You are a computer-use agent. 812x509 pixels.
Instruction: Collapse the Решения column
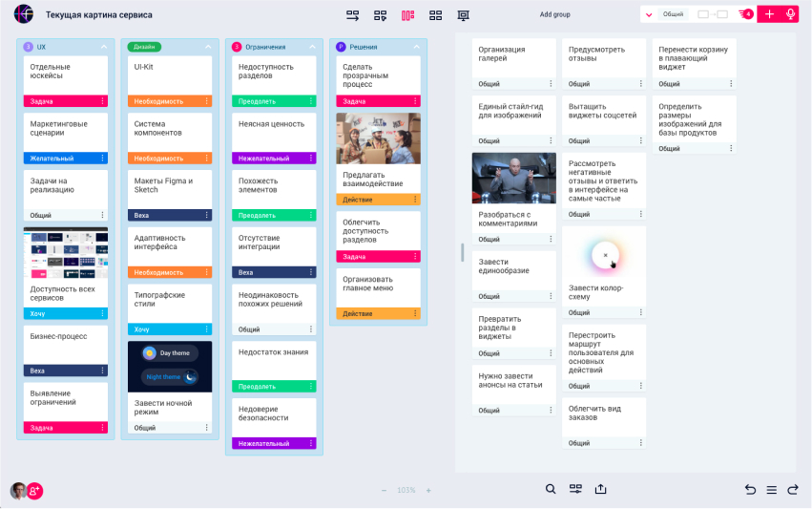tap(417, 47)
